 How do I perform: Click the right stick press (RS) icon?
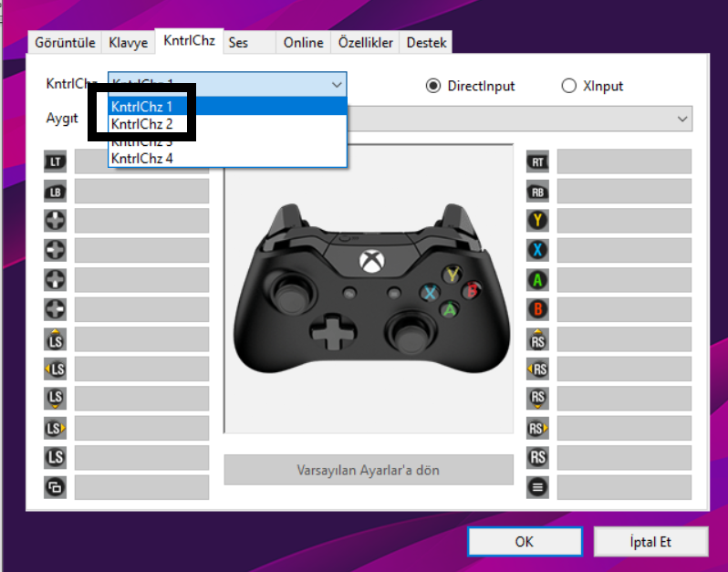point(537,457)
